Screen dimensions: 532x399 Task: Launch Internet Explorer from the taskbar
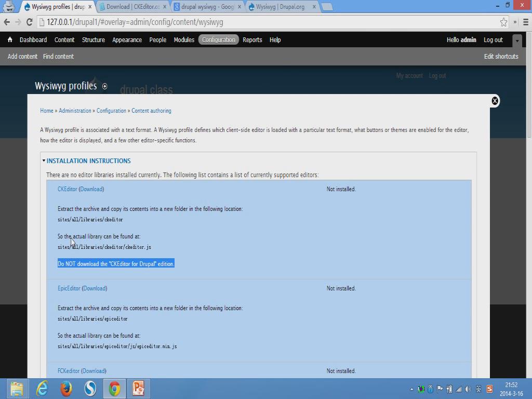click(42, 389)
